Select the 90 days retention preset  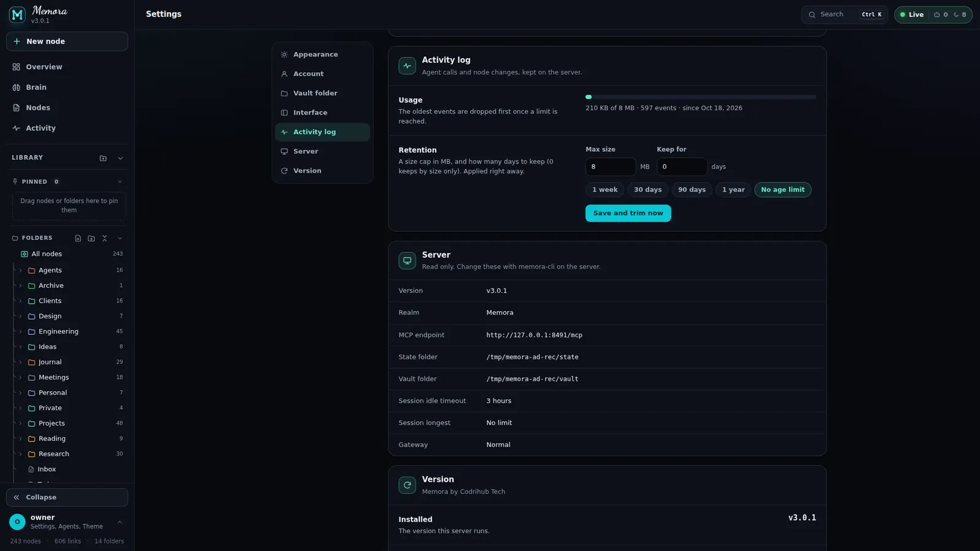(x=692, y=190)
